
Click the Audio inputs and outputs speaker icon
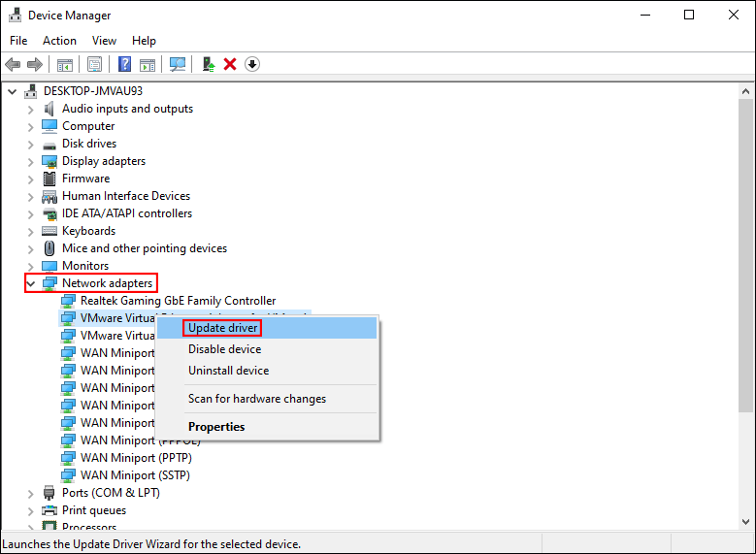tap(49, 109)
